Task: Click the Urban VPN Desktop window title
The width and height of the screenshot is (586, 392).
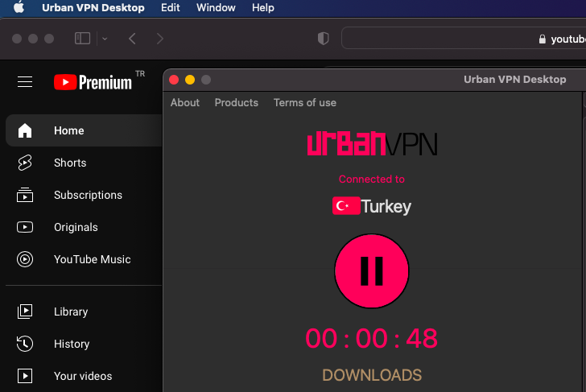Action: click(x=515, y=79)
